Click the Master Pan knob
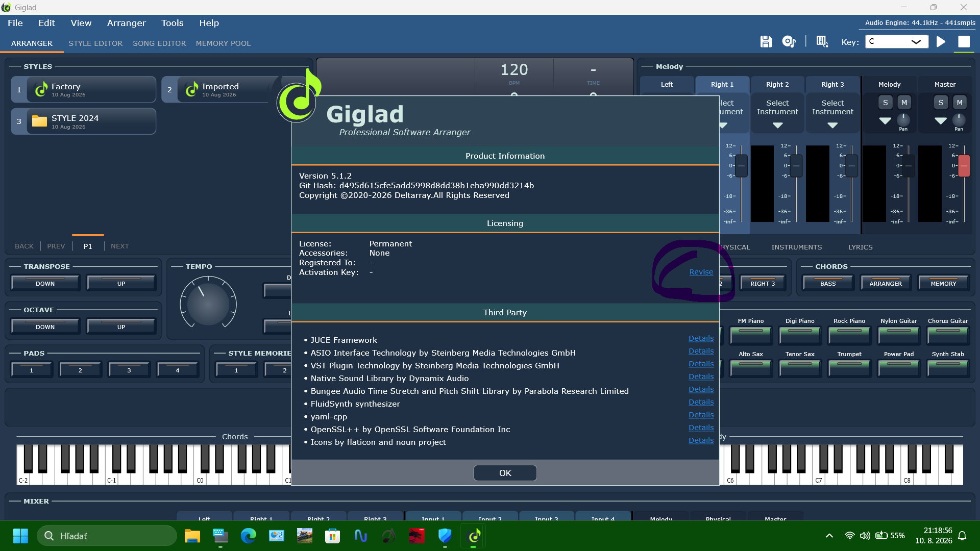The image size is (980, 551). point(959,120)
